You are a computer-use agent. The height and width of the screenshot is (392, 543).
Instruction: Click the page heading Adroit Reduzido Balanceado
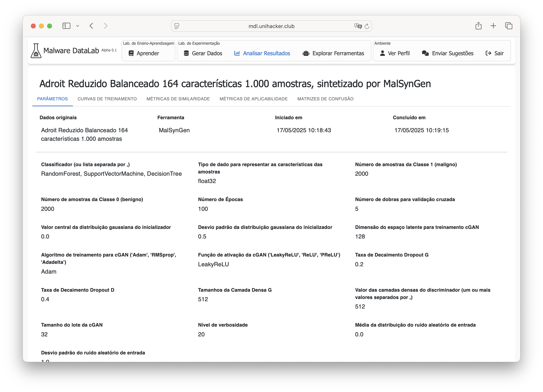pyautogui.click(x=235, y=83)
